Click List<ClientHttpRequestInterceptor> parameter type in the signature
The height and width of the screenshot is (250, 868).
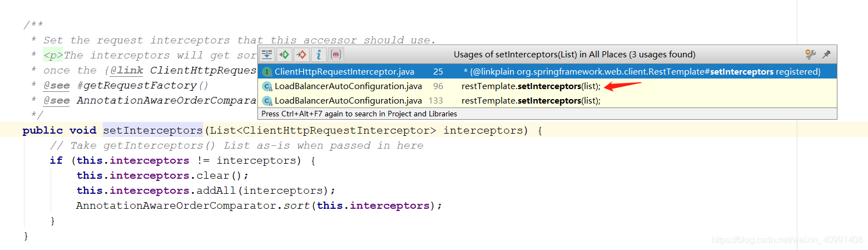point(323,130)
